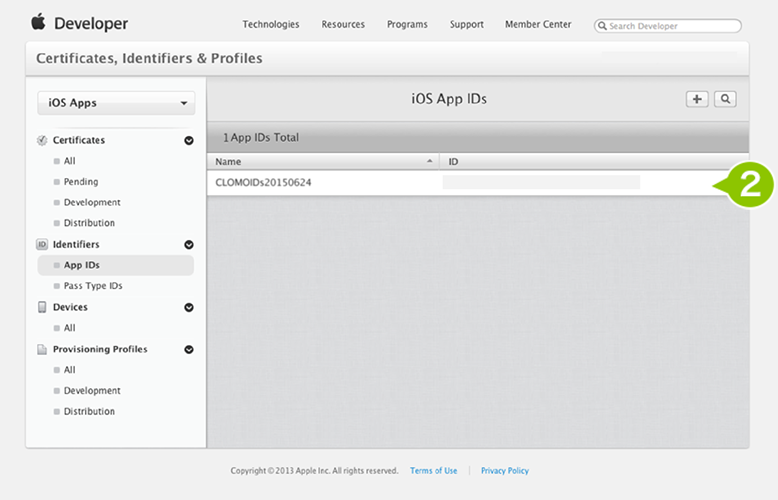Select All under Provisioning Profiles
Viewport: 778px width, 500px height.
[x=69, y=370]
